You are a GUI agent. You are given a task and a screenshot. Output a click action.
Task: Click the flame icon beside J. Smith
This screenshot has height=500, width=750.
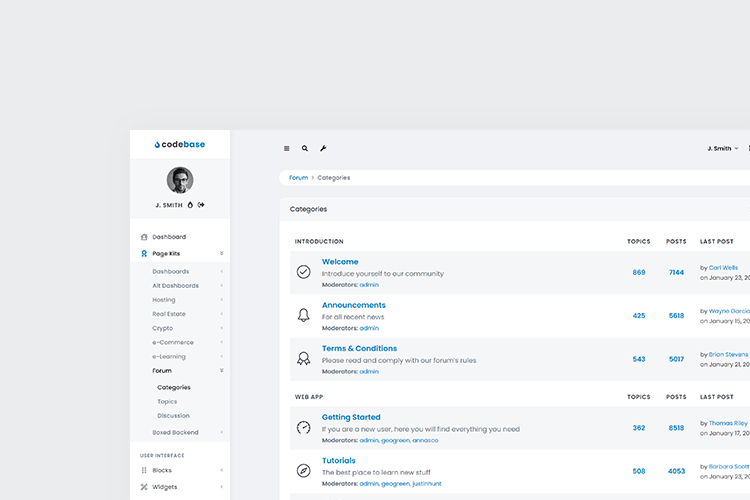click(x=190, y=204)
